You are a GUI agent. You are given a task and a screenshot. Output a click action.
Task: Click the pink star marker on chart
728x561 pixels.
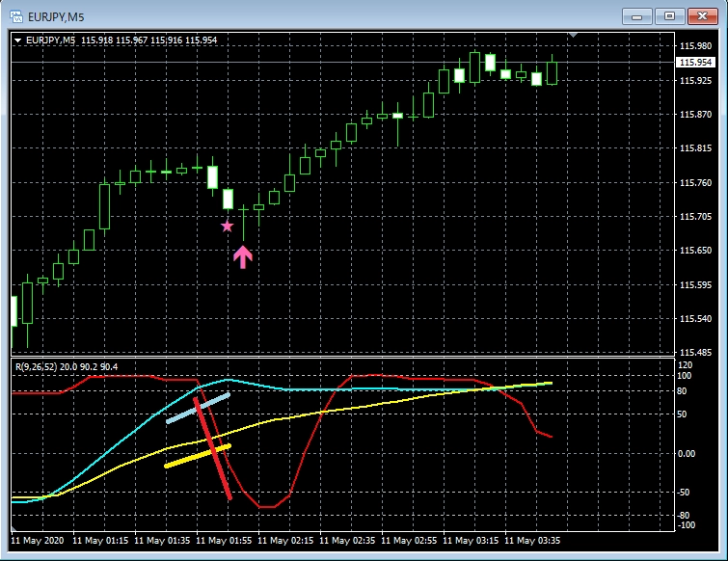tap(228, 226)
